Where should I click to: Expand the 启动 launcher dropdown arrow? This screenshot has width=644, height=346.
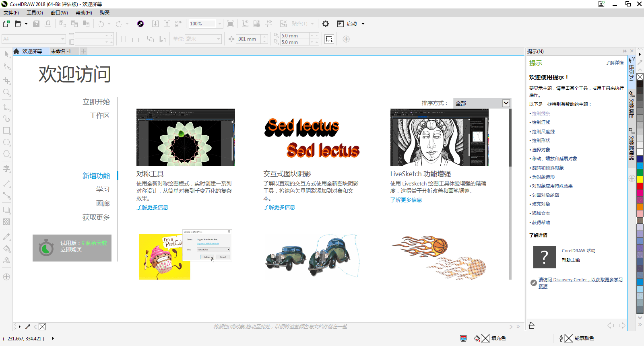coord(363,24)
